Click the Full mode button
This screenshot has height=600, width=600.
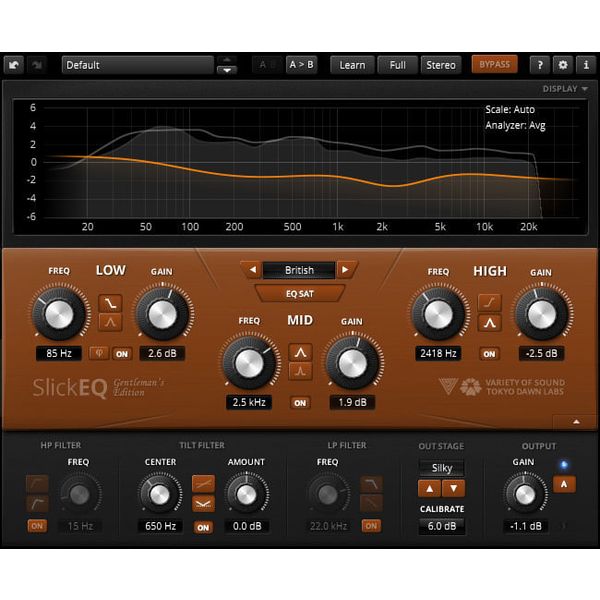pyautogui.click(x=397, y=65)
